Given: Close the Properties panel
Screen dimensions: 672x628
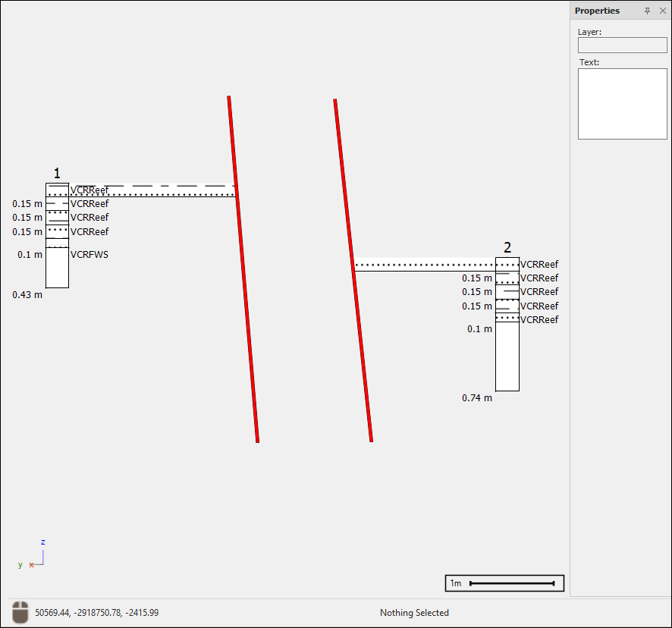Looking at the screenshot, I should 662,11.
